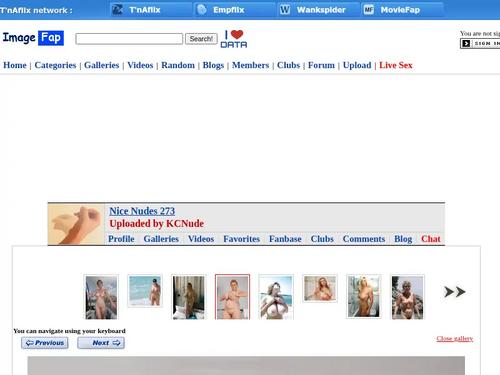The height and width of the screenshot is (375, 500).
Task: Open the T'nAflix network icon link
Action: 117,10
